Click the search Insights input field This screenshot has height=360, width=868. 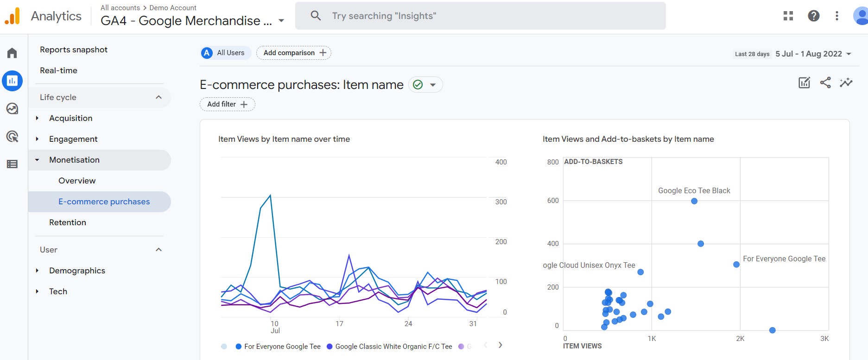click(481, 16)
